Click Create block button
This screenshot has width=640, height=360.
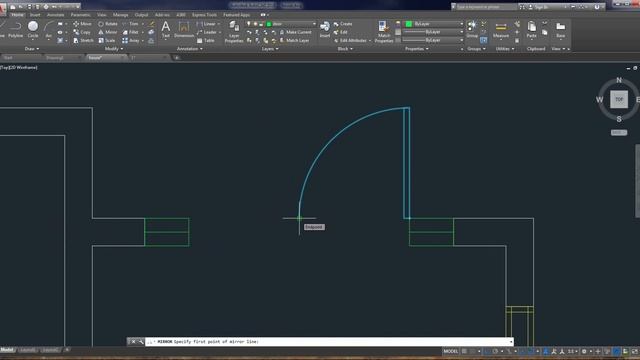[343, 24]
